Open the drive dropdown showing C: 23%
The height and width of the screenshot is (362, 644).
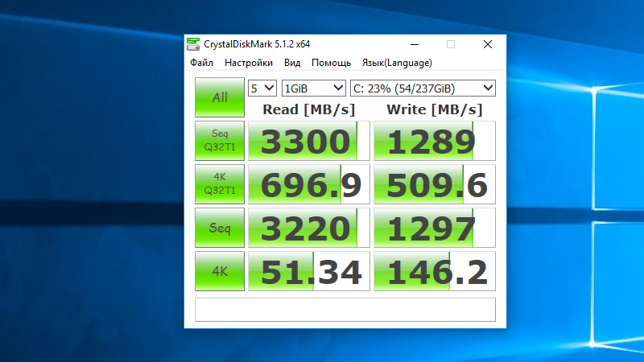click(423, 88)
